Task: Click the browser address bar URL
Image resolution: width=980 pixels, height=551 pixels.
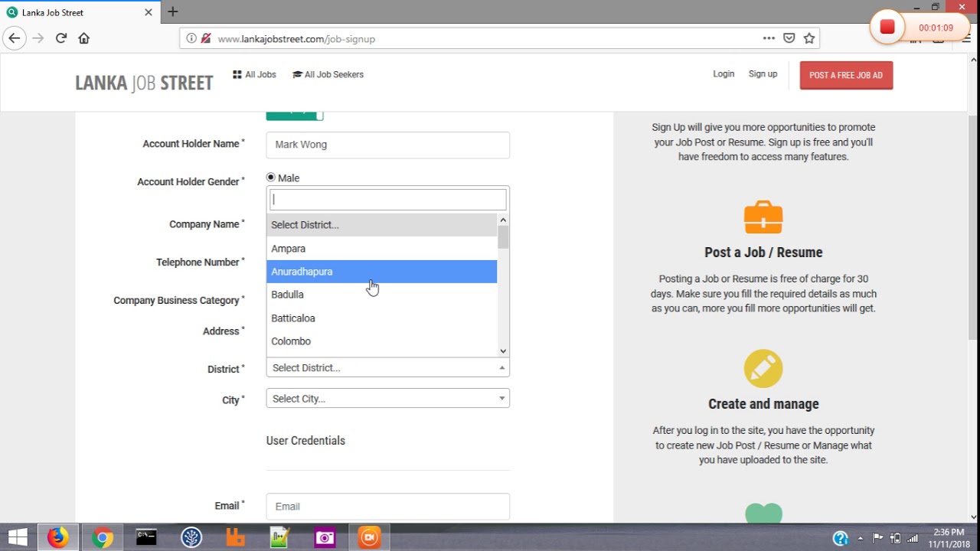Action: coord(296,38)
